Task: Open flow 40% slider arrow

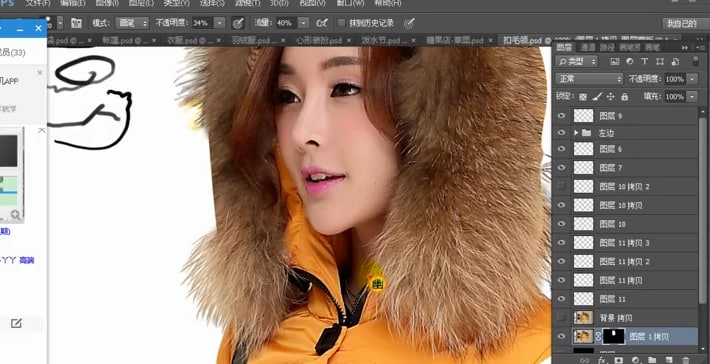Action: point(304,23)
